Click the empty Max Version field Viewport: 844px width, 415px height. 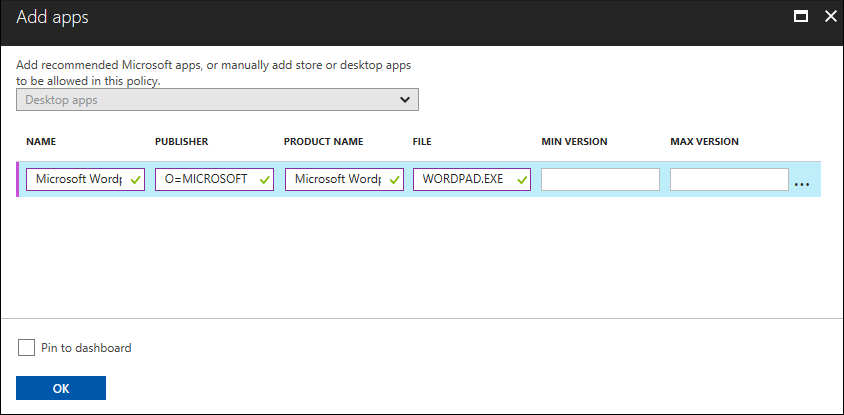729,180
